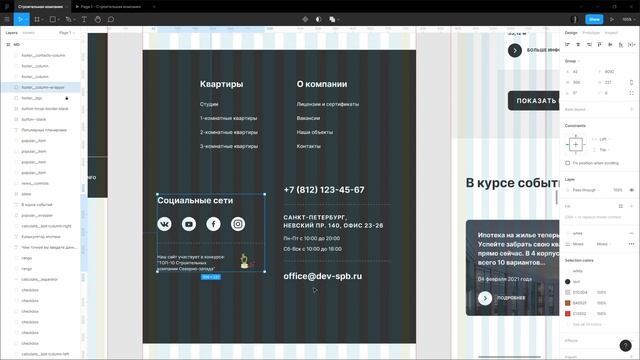
Task: Switch to the Inspect tab
Action: (x=611, y=33)
